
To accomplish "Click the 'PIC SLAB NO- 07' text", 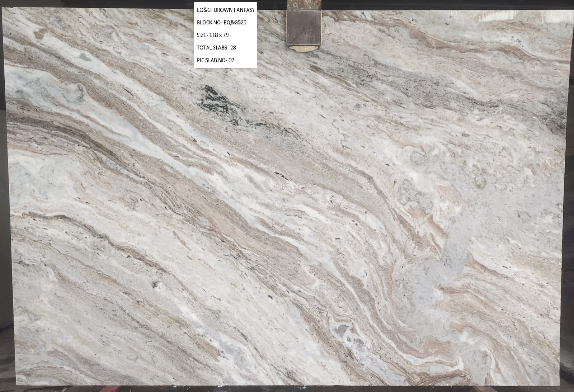I will [215, 60].
